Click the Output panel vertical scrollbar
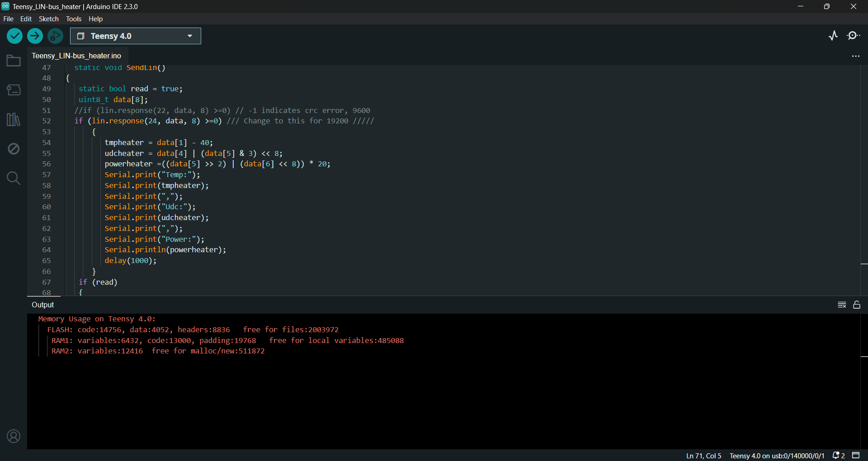Screen dimensions: 868x461 click(x=864, y=381)
